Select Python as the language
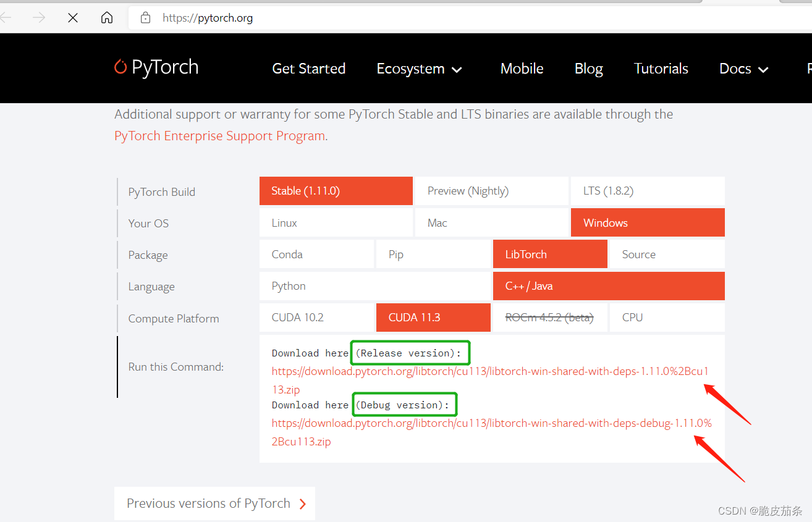 point(375,286)
